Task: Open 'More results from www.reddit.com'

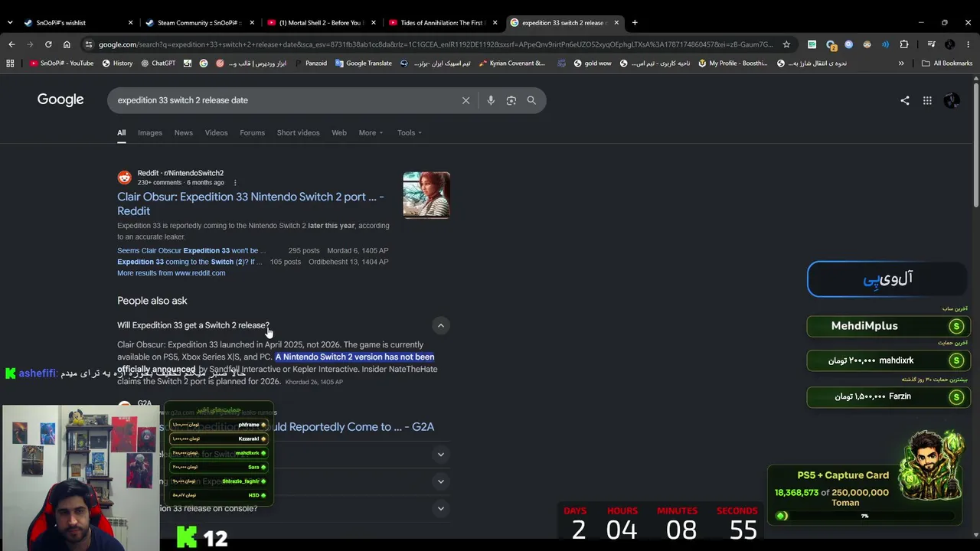Action: 171,273
